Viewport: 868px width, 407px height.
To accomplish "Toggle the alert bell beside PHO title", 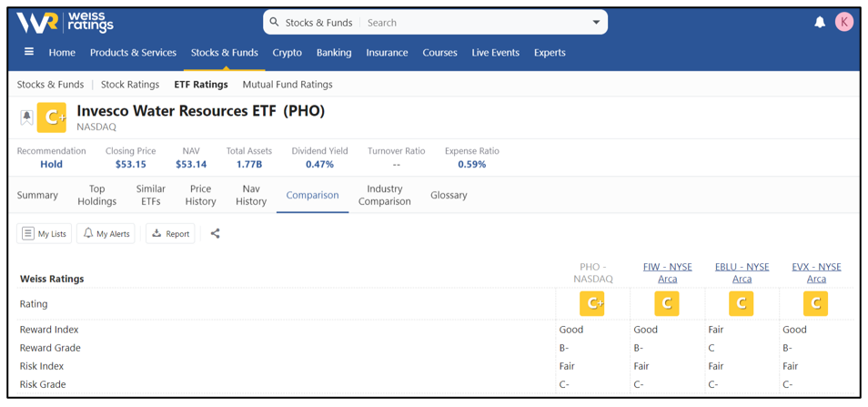I will [26, 117].
